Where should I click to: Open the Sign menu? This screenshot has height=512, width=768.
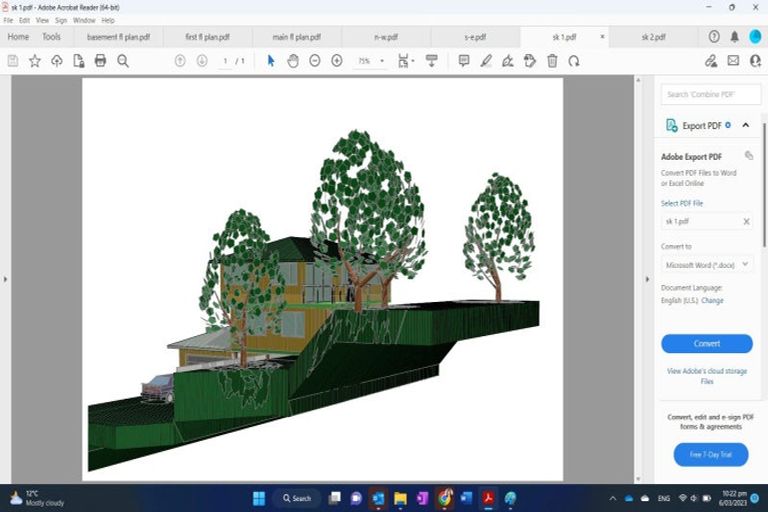pyautogui.click(x=61, y=20)
